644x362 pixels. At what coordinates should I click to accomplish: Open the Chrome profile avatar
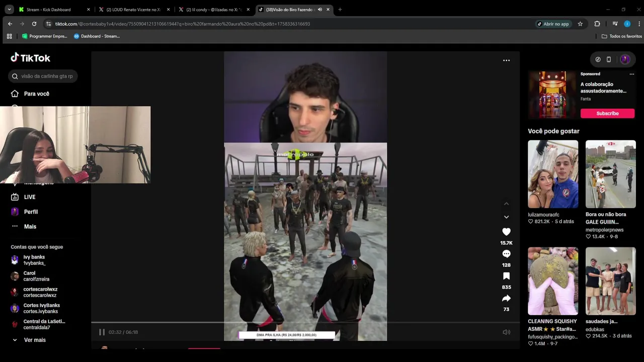627,24
